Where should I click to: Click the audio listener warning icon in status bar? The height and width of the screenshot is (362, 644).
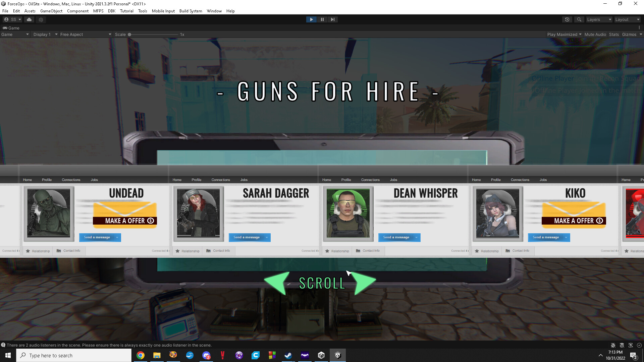(x=3, y=345)
